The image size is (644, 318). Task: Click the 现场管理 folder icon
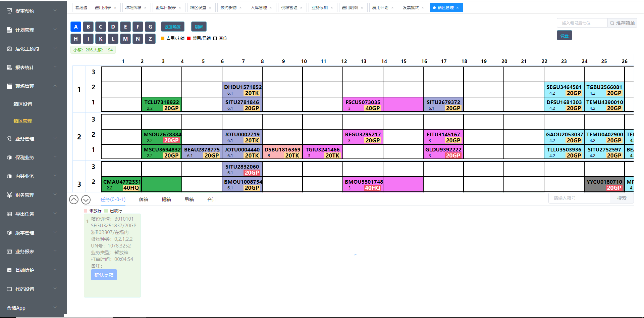coord(9,86)
